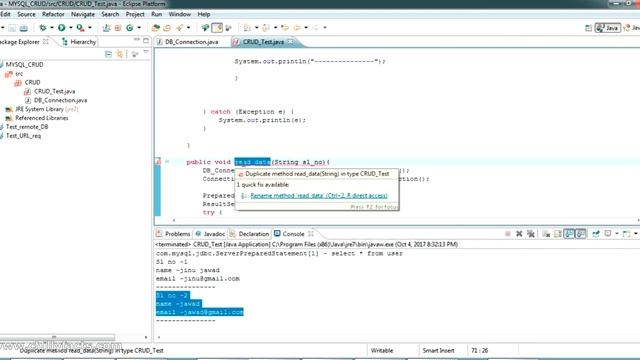Click the Open Type icon
Screen dimensions: 640x360
[156, 28]
